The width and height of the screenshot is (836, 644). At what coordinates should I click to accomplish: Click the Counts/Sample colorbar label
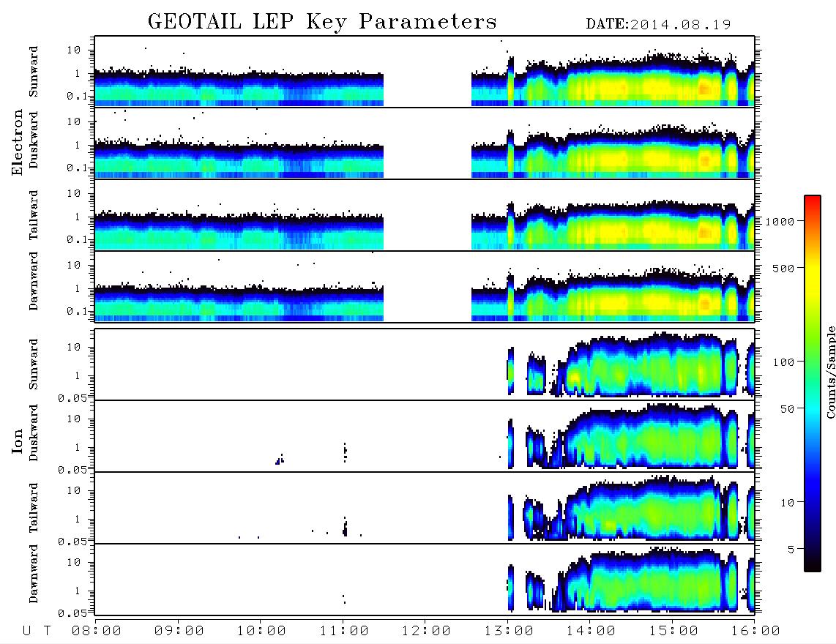(x=830, y=372)
